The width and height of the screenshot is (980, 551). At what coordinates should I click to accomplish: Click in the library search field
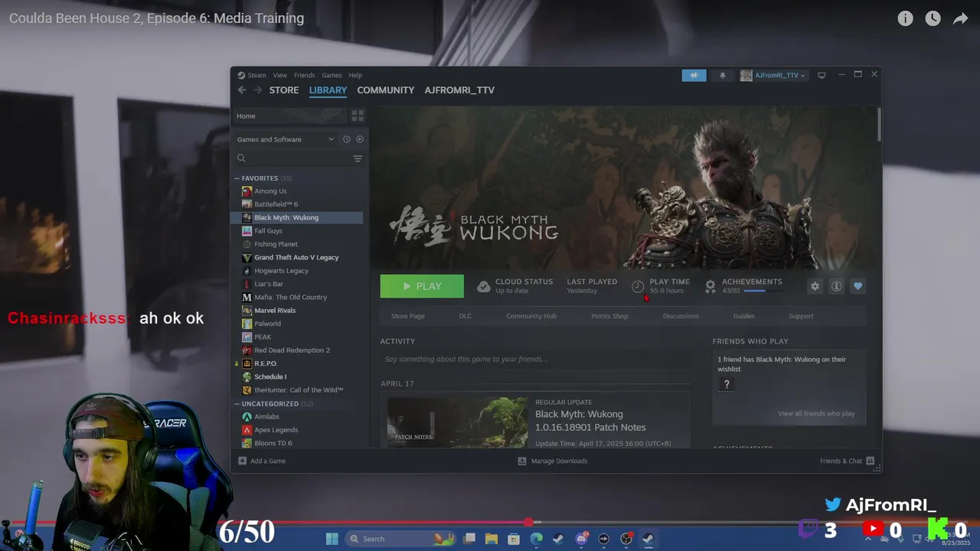299,158
